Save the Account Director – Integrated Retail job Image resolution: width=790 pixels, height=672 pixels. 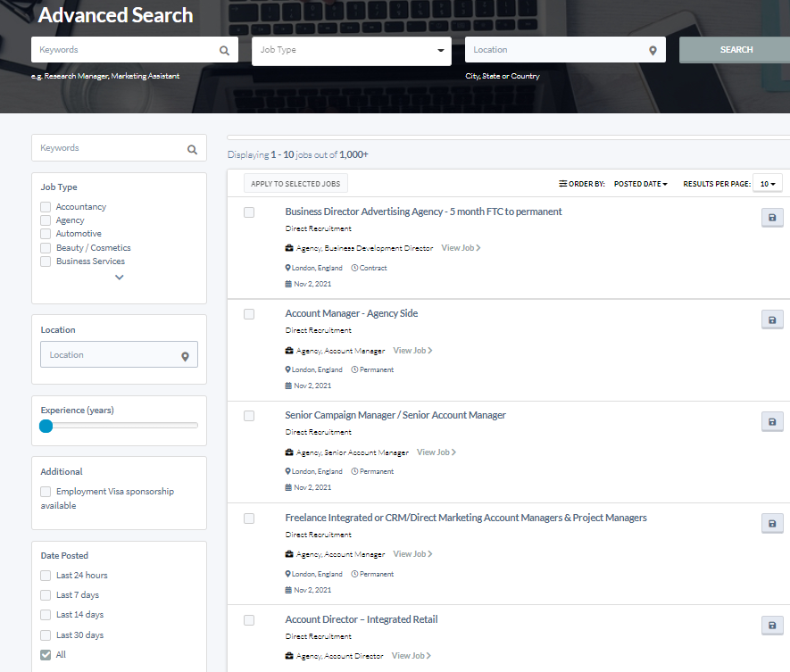772,626
